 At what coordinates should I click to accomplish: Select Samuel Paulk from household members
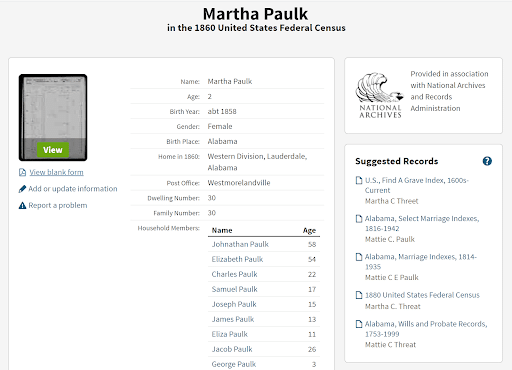235,289
